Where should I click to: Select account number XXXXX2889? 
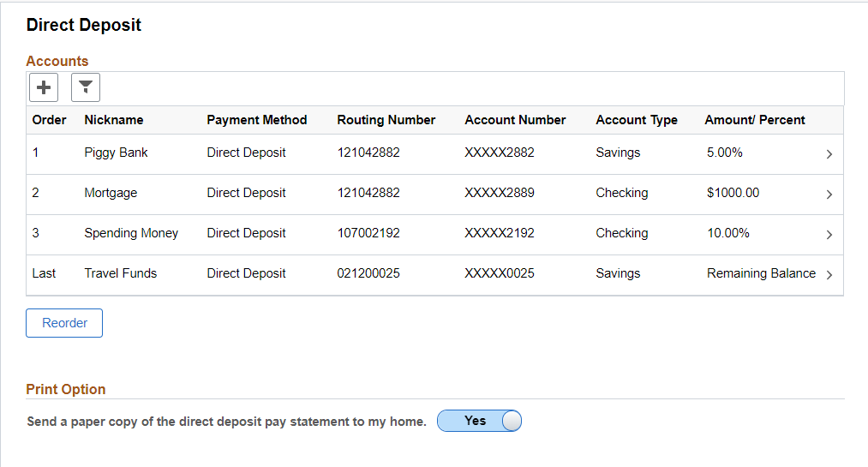[x=500, y=193]
